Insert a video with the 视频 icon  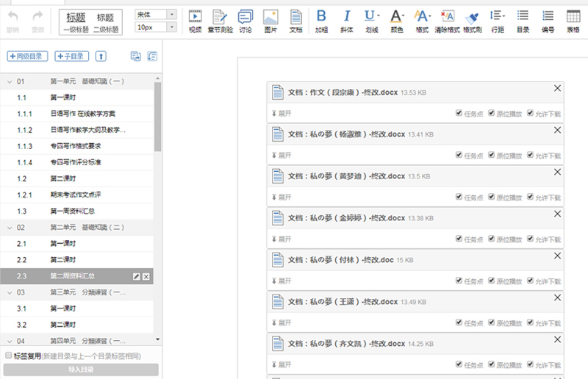coord(195,21)
